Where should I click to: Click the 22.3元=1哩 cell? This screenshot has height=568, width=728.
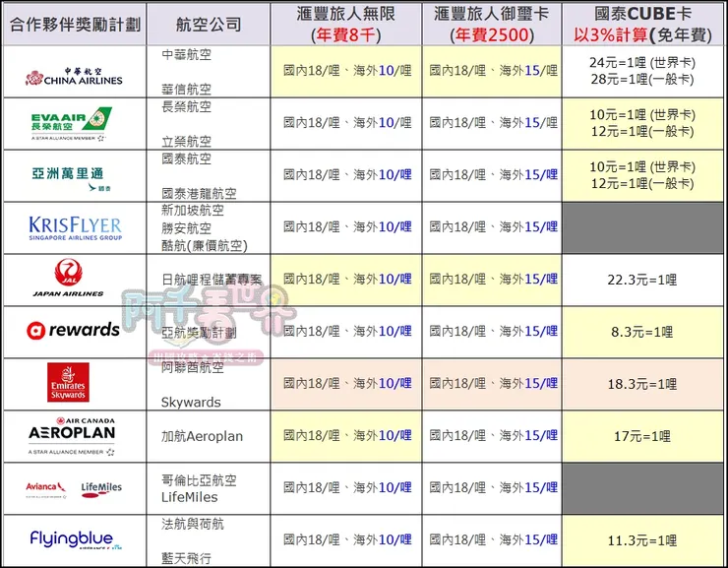642,280
